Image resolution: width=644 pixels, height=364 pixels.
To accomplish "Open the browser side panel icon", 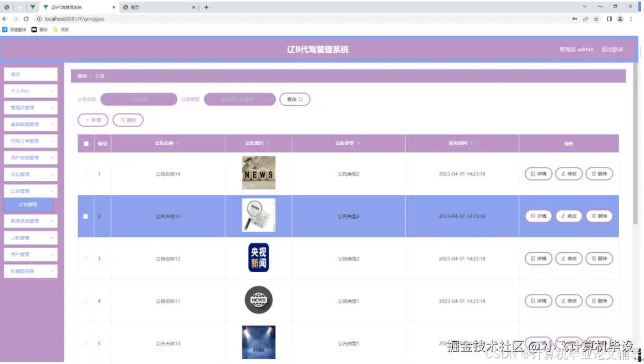I will pos(609,19).
